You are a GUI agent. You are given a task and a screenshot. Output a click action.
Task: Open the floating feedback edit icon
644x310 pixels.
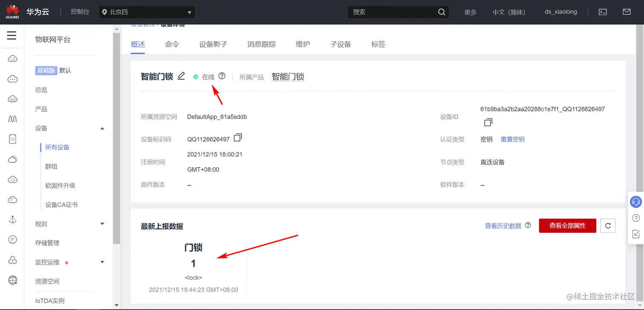click(636, 234)
